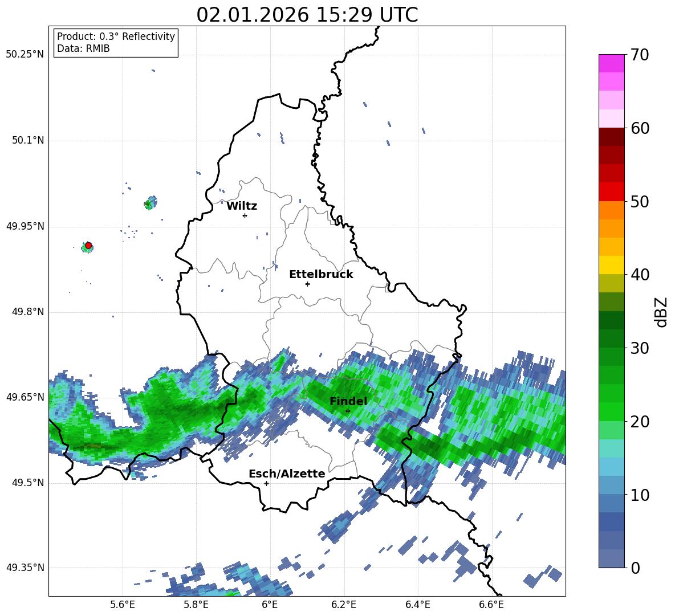Click the 49.35°N latitude label
The height and width of the screenshot is (616, 675).
pyautogui.click(x=25, y=568)
